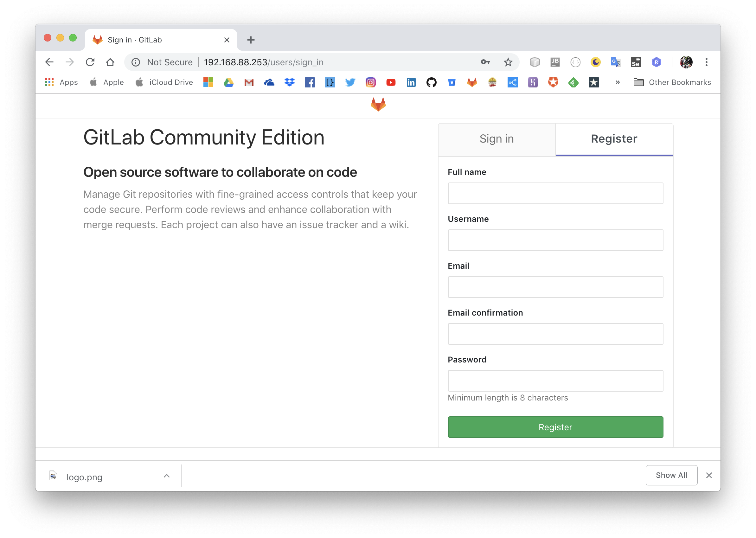Screen dimensions: 756x538
Task: Expand hidden bookmarks overflow chevron
Action: click(618, 82)
